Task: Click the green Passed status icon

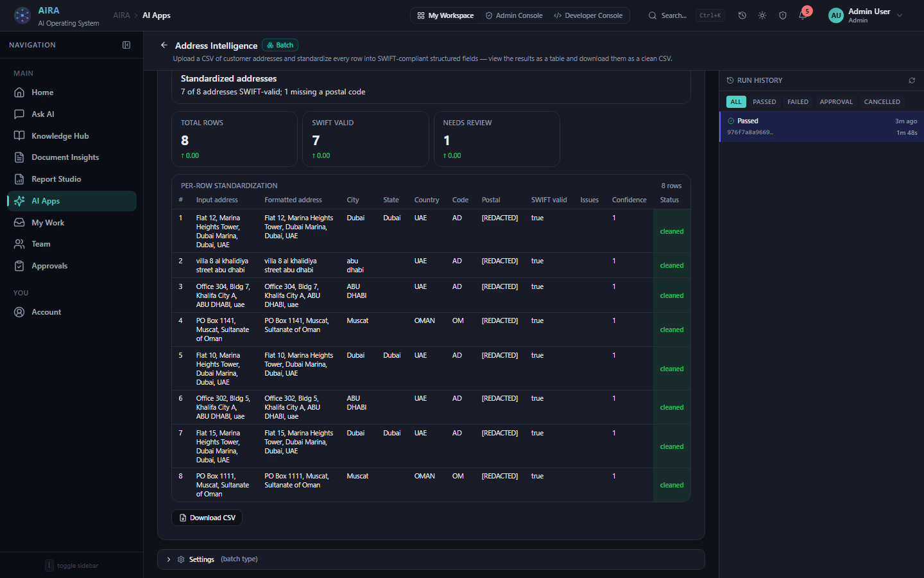Action: point(731,121)
